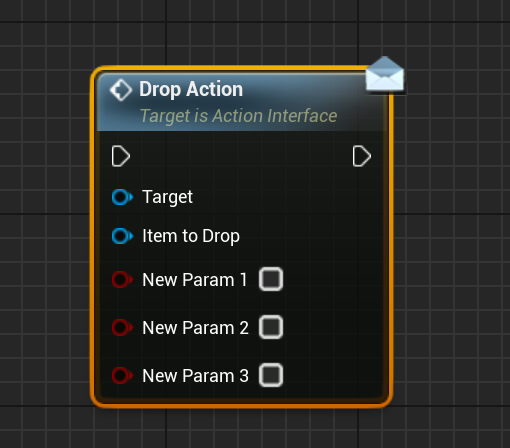
Task: Click the red New Param 1 pin
Action: pyautogui.click(x=122, y=279)
